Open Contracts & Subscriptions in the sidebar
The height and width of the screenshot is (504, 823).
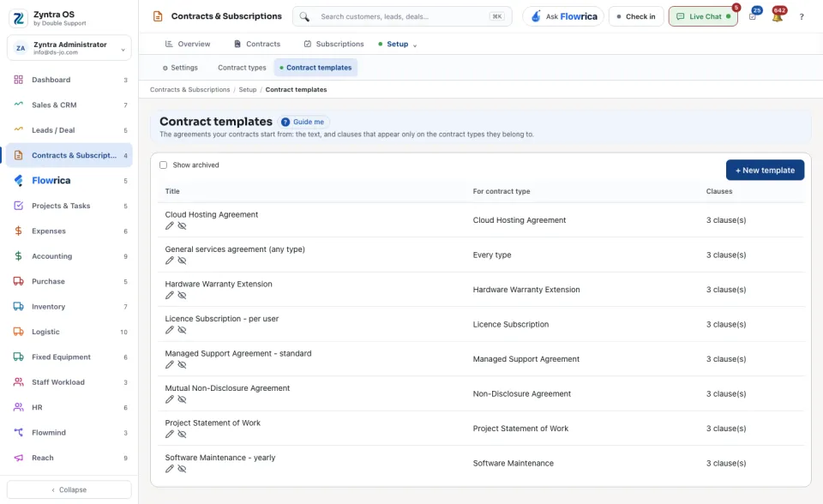pyautogui.click(x=69, y=155)
